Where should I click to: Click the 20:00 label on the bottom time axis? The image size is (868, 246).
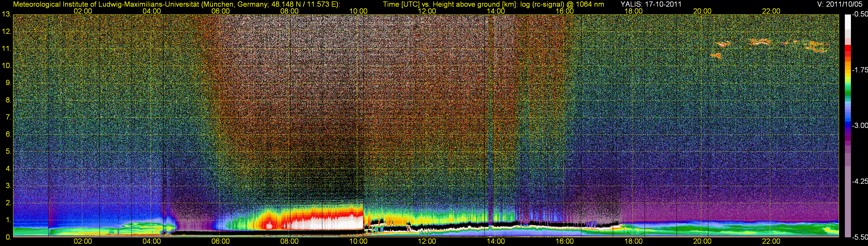pyautogui.click(x=702, y=241)
